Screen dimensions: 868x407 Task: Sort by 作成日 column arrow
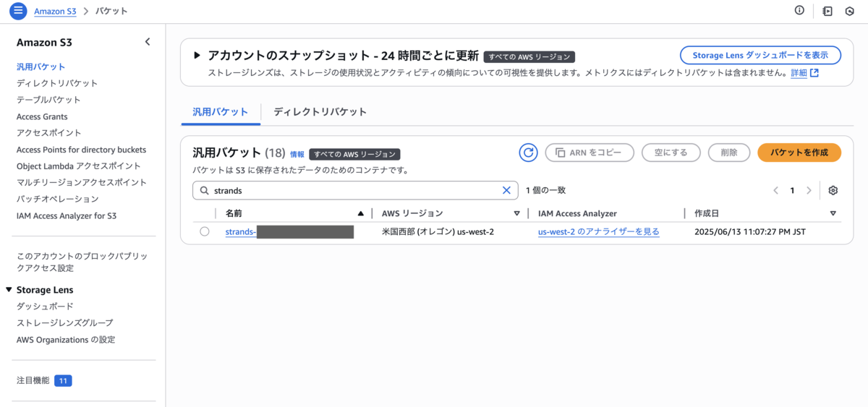(833, 213)
